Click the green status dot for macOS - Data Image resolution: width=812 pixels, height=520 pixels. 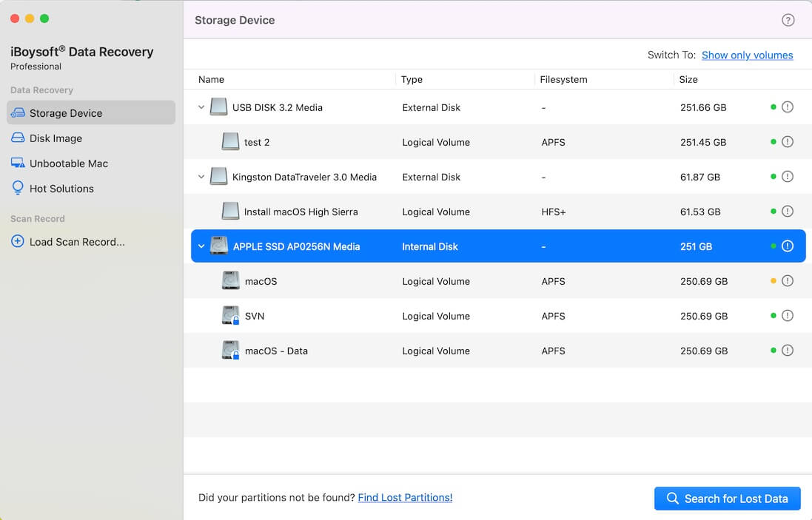(774, 351)
